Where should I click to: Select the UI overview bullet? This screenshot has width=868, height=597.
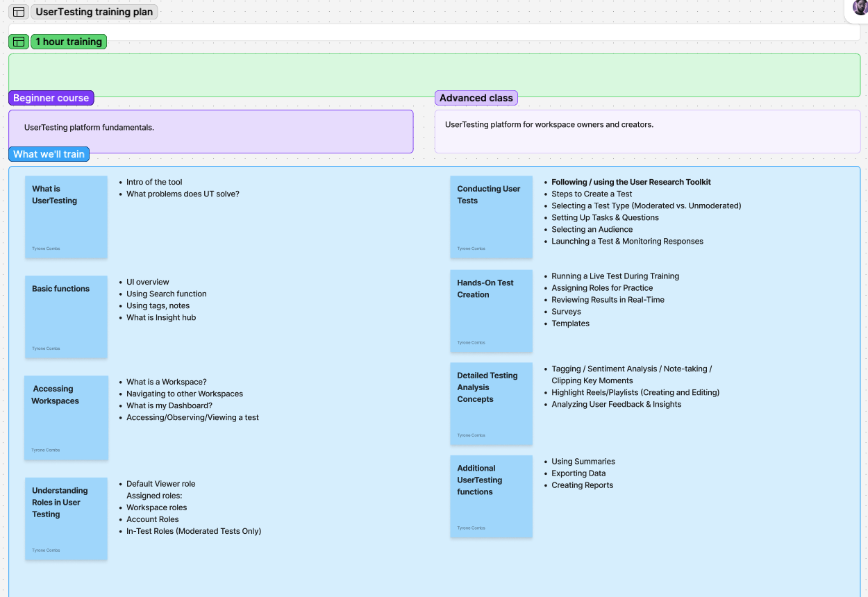pyautogui.click(x=148, y=282)
